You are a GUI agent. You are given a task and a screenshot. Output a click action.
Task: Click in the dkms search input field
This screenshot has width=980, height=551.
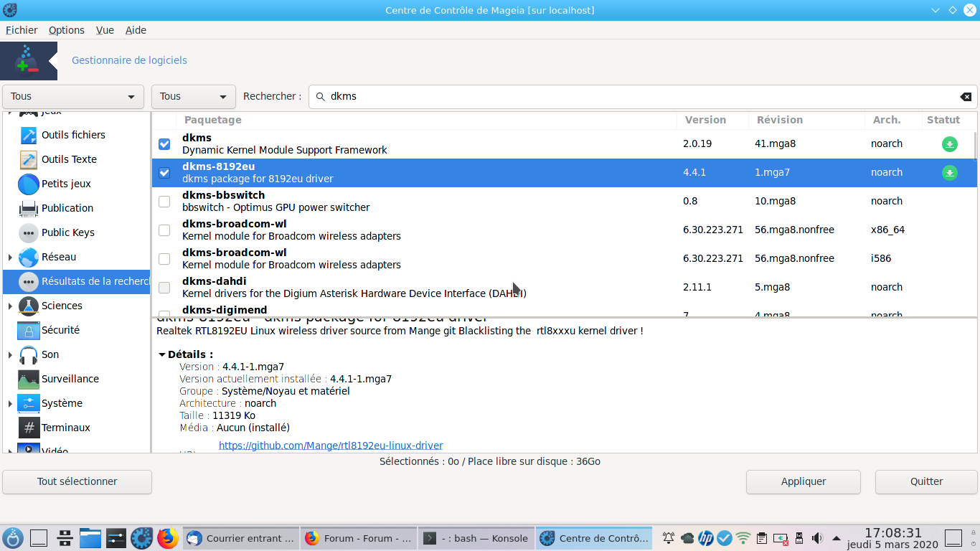coord(642,96)
